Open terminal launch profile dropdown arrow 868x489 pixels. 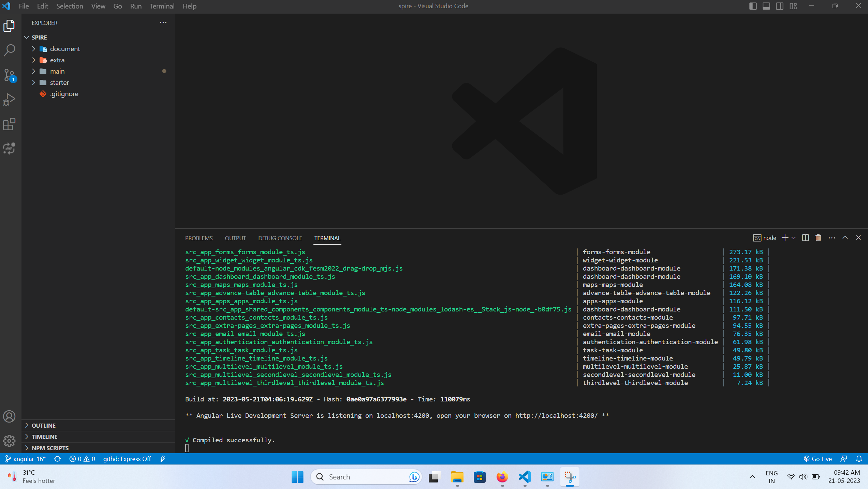(794, 238)
